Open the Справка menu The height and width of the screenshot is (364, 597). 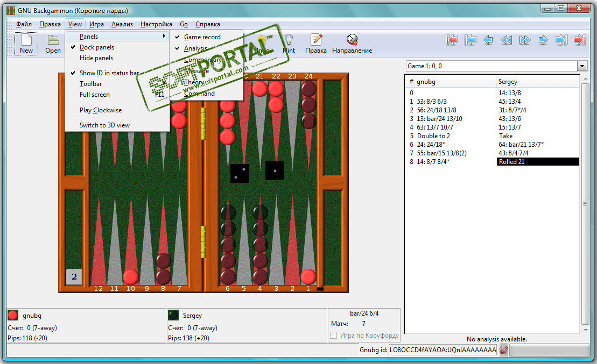coord(207,24)
